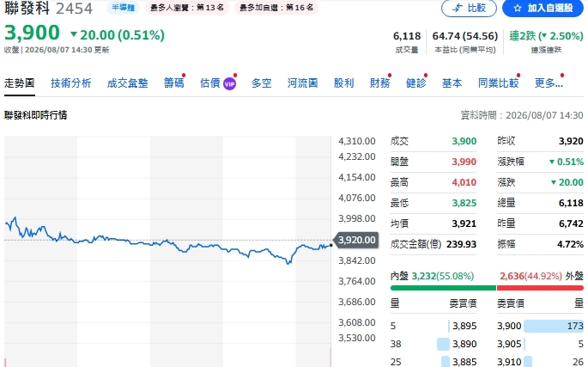Select the 籌碼 tab
Viewport: 588px width, 367px height.
(174, 83)
